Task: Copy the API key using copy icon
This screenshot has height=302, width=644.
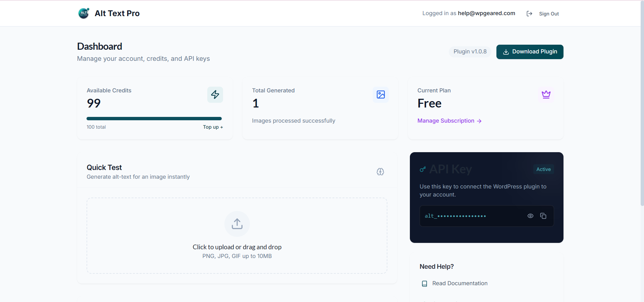Action: click(543, 216)
